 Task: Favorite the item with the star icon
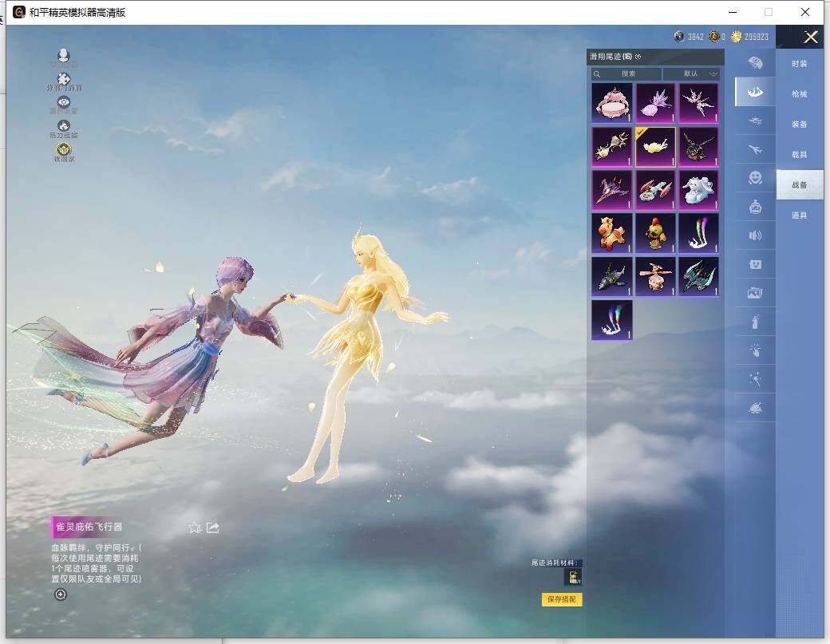pyautogui.click(x=195, y=527)
